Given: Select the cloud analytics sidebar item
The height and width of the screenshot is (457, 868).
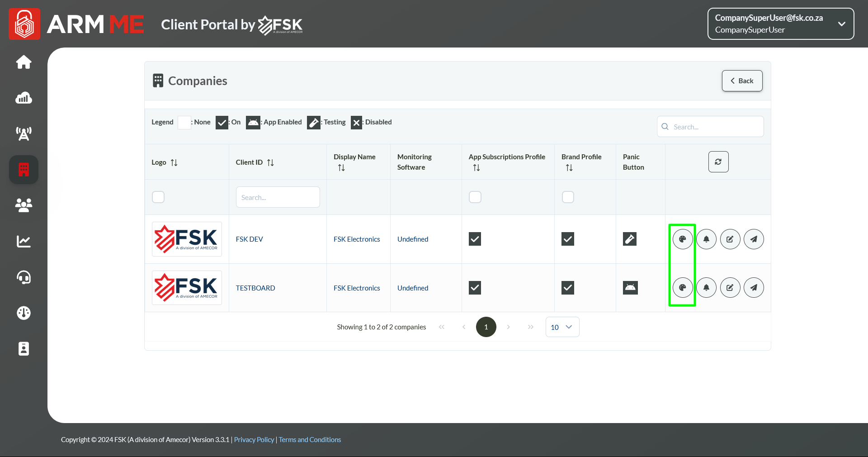Looking at the screenshot, I should click(x=24, y=98).
